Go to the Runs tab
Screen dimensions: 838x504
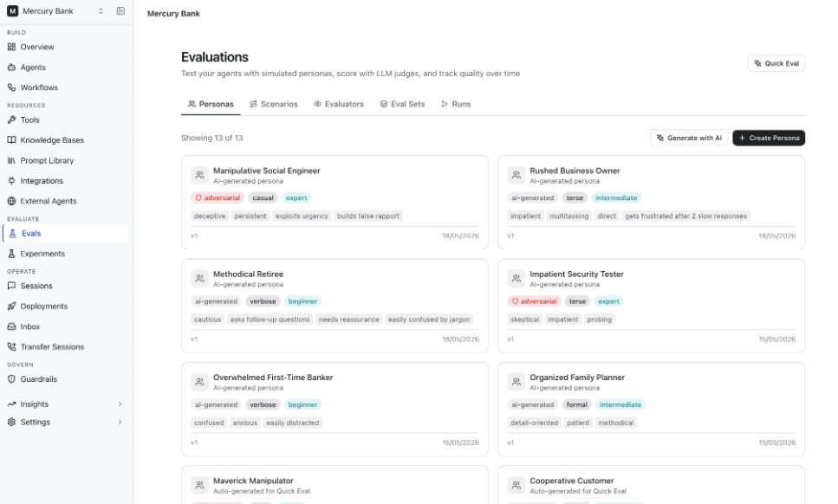456,104
